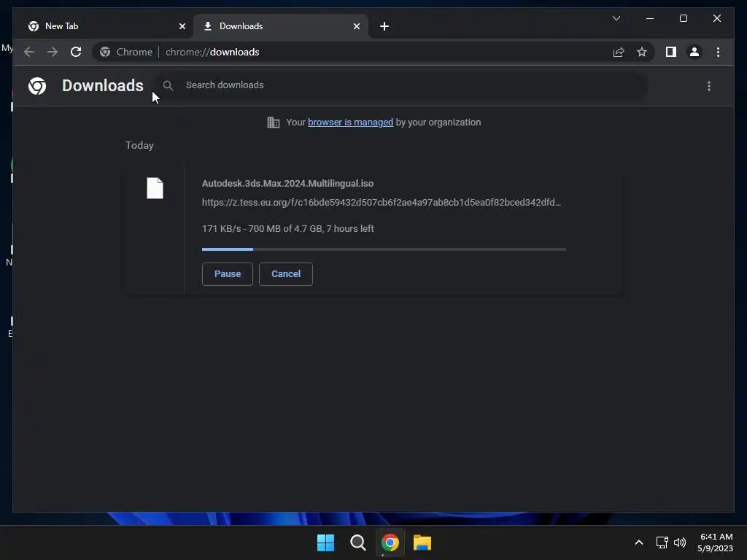Click the Chrome taskbar icon
Image resolution: width=747 pixels, height=560 pixels.
click(x=390, y=542)
